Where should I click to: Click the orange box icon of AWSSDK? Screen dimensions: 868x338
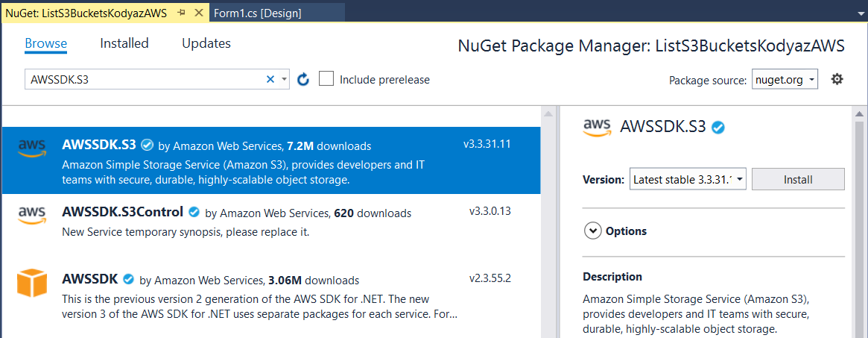(x=32, y=282)
